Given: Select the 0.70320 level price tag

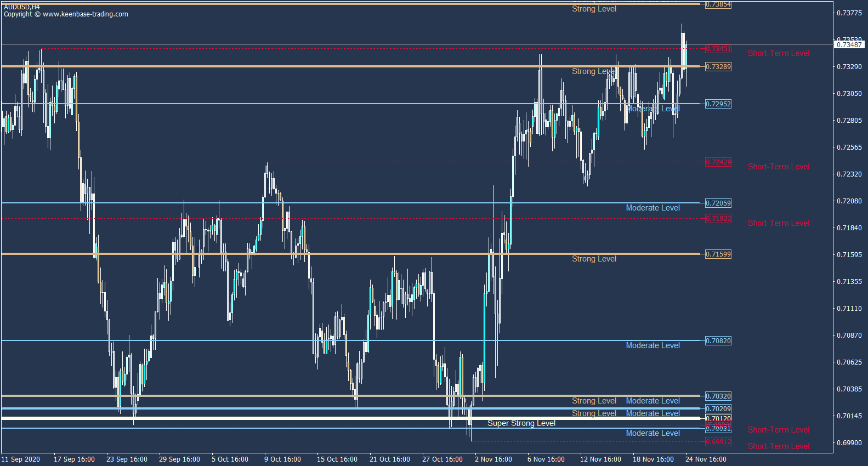Looking at the screenshot, I should pyautogui.click(x=718, y=396).
